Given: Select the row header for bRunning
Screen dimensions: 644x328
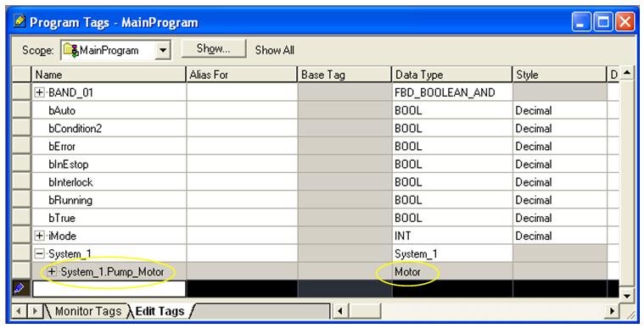Looking at the screenshot, I should point(21,200).
